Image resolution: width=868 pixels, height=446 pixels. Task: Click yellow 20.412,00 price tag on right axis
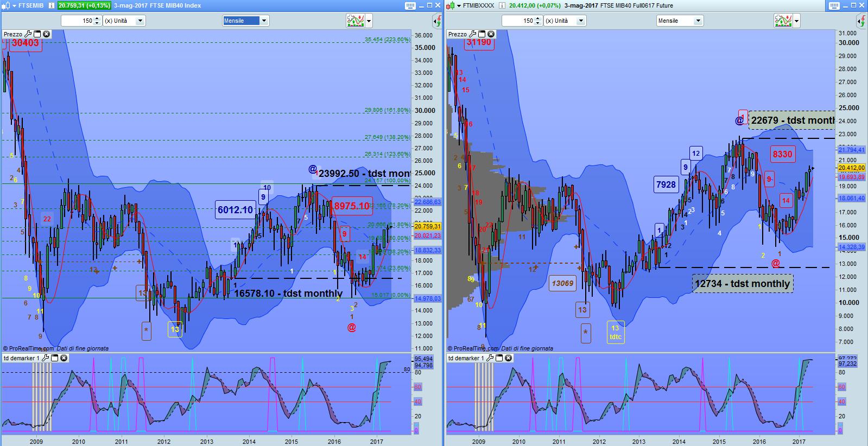point(851,168)
